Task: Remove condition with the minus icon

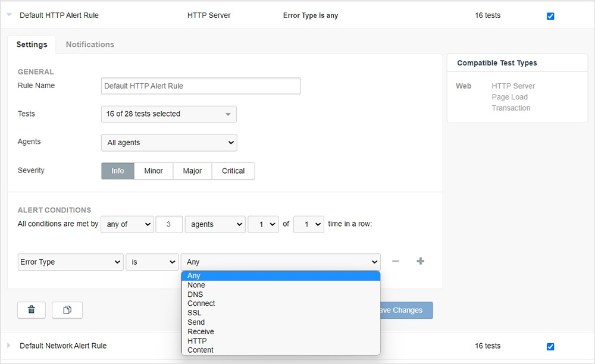Action: tap(395, 261)
